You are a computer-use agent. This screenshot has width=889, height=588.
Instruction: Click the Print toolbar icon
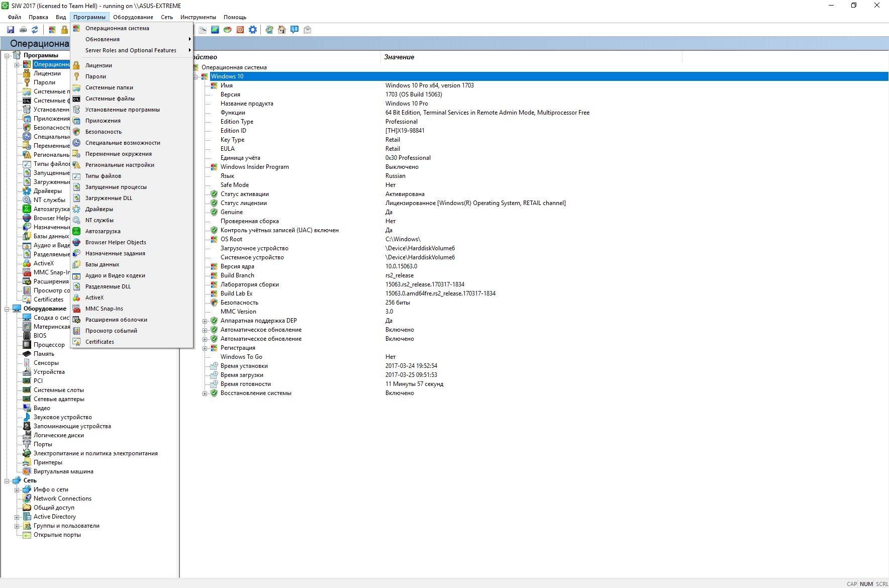pos(23,30)
